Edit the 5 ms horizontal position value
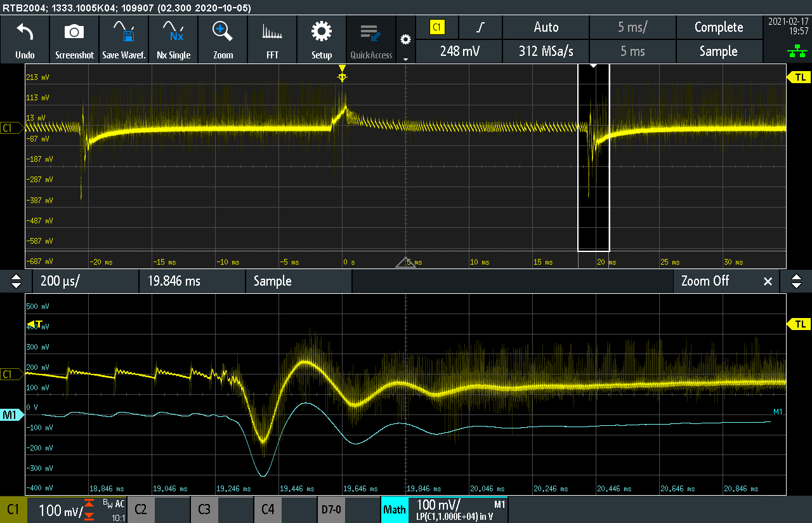 [632, 51]
